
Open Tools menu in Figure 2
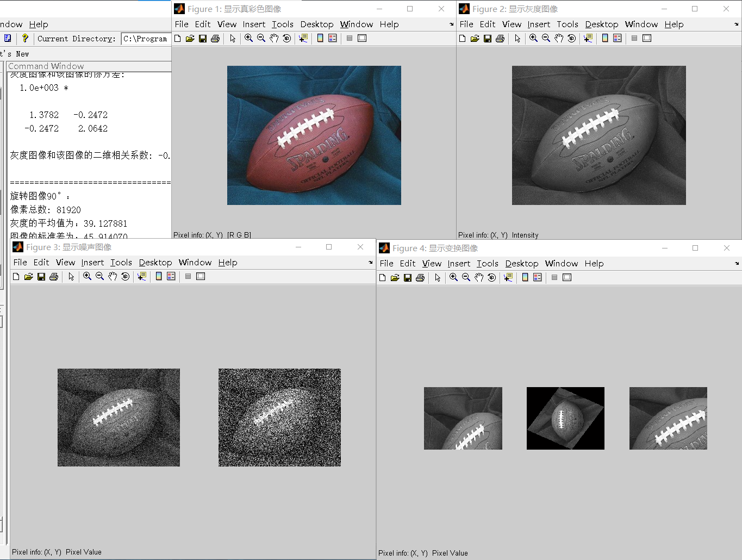[568, 24]
